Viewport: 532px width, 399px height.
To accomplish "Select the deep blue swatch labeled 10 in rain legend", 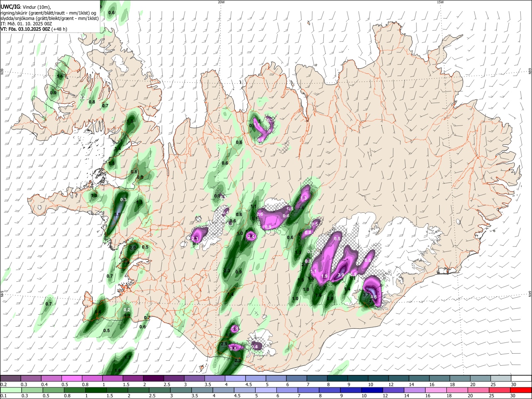I will click(372, 390).
